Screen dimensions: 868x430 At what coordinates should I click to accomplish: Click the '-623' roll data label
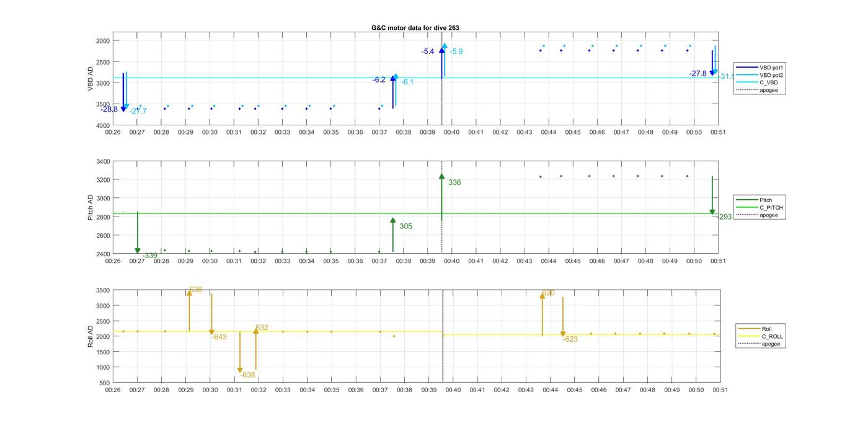pos(570,339)
